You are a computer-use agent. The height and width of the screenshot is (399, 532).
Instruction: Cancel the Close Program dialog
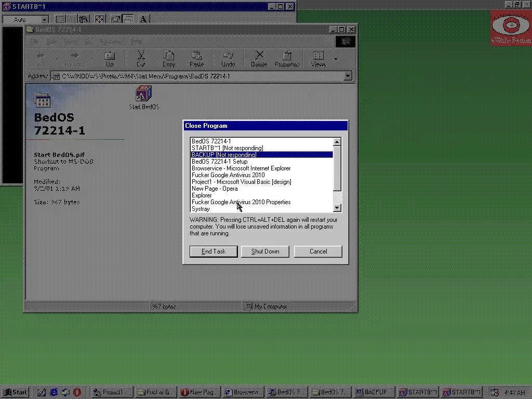click(318, 251)
